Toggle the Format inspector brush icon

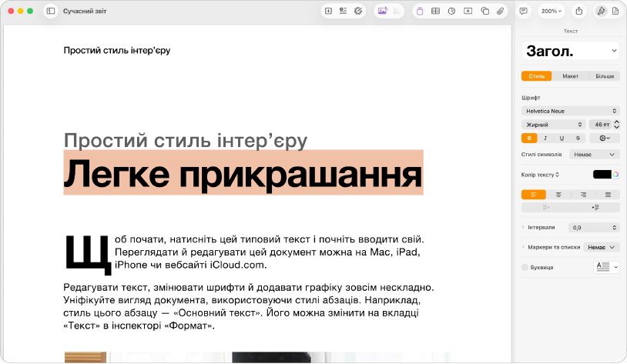pos(601,12)
